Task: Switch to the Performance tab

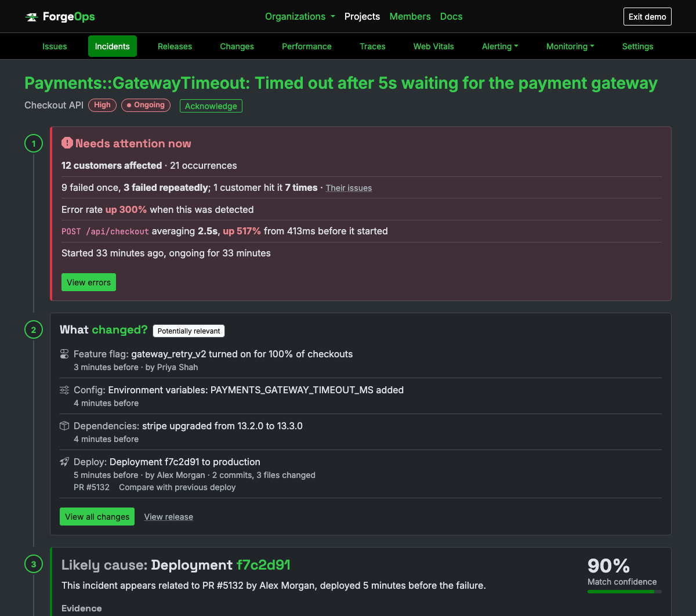Action: point(307,46)
